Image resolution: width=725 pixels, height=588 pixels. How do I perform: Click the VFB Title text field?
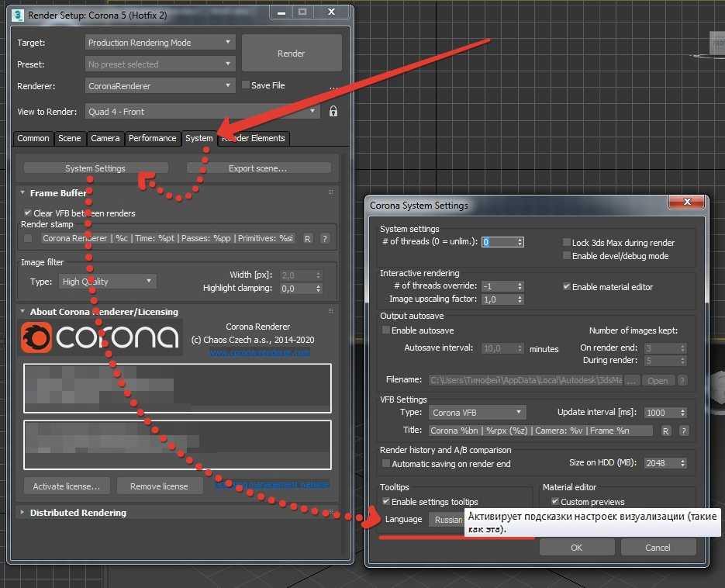(x=540, y=431)
